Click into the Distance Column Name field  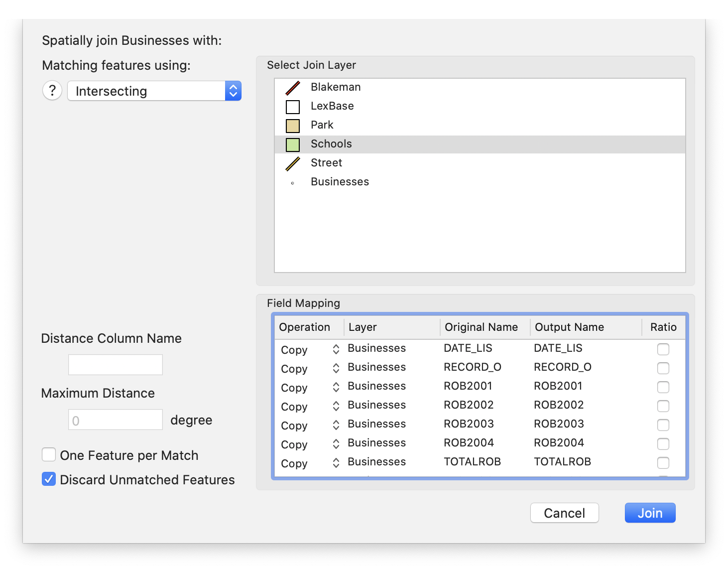(115, 364)
